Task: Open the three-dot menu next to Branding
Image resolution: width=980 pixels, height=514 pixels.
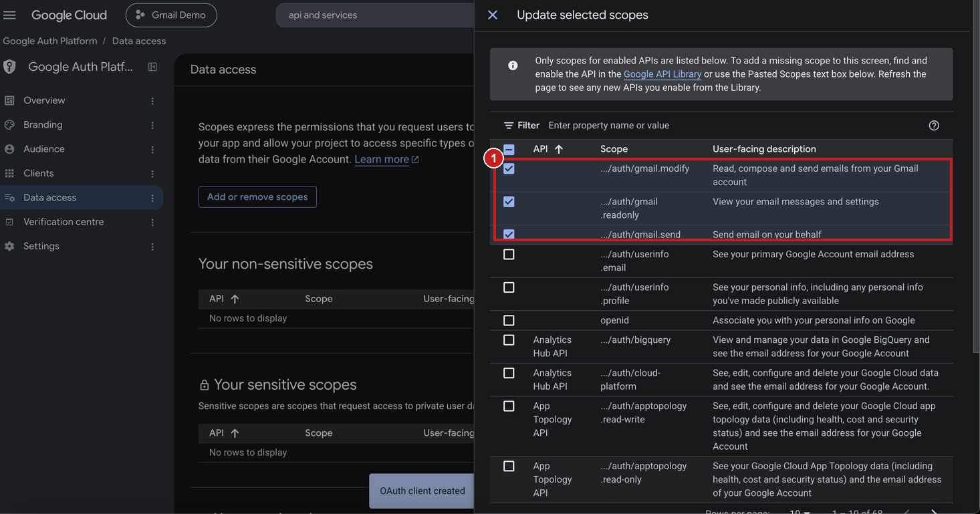Action: coord(152,125)
